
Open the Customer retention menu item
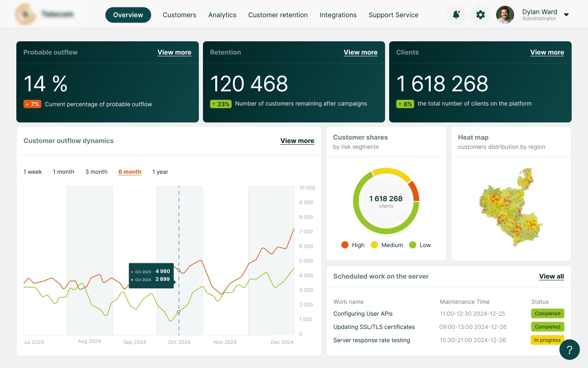pyautogui.click(x=278, y=15)
